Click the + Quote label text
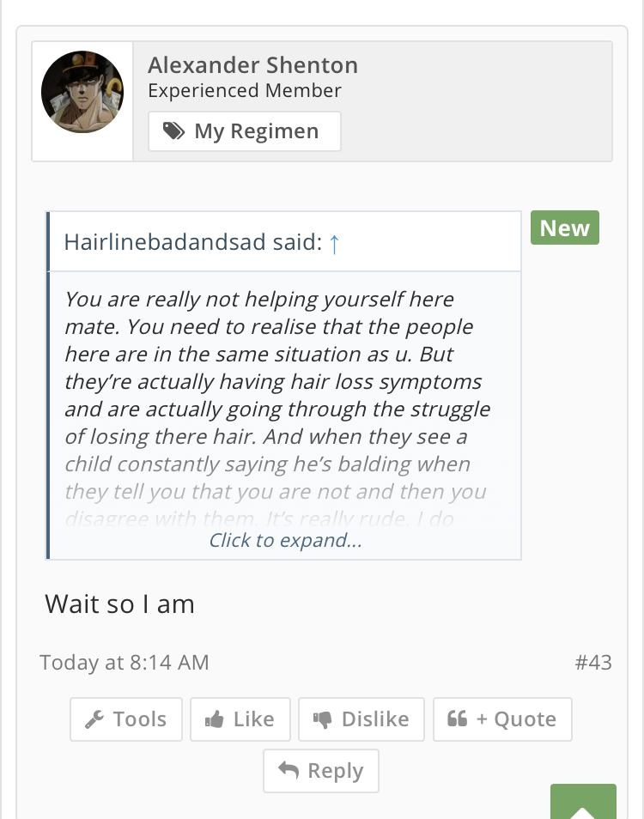 tap(516, 719)
